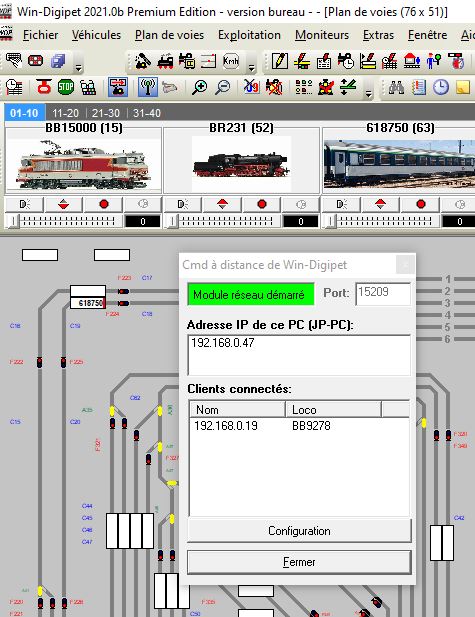
Task: Open the pencil edit icon
Action: pos(280,61)
